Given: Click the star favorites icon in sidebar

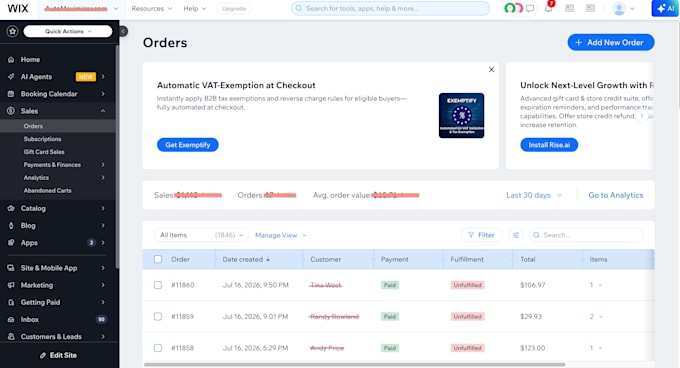Looking at the screenshot, I should pos(12,31).
